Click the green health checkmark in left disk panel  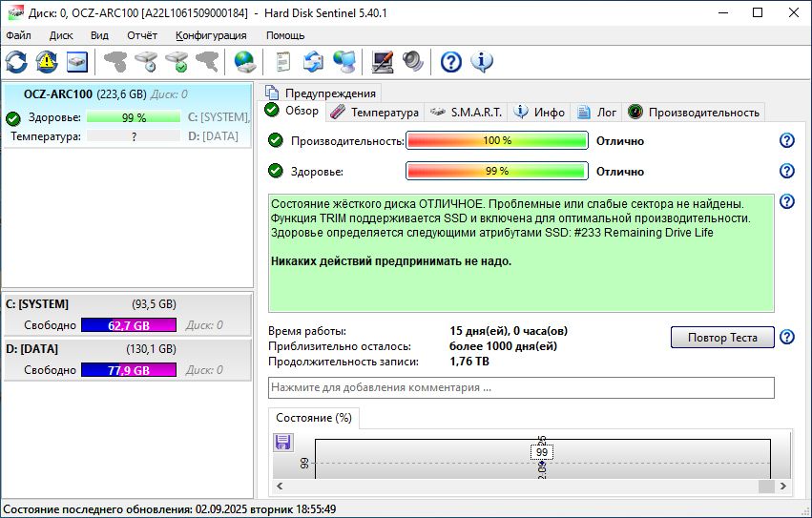[13, 118]
